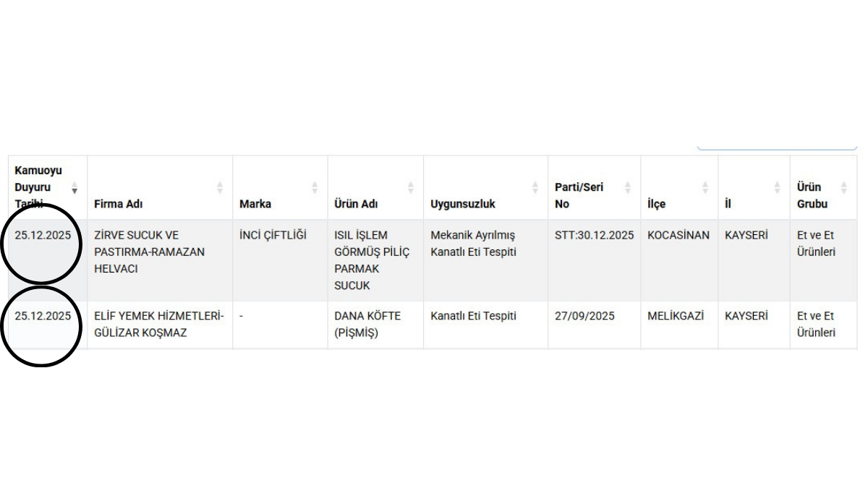Click the İNCİ ÇİFTLİĞİ brand cell

(x=273, y=236)
